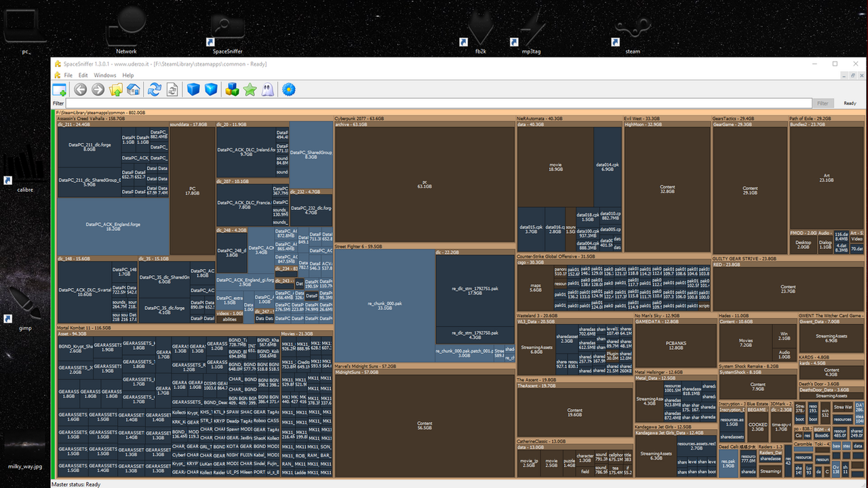
Task: Open the File menu
Action: (x=68, y=75)
